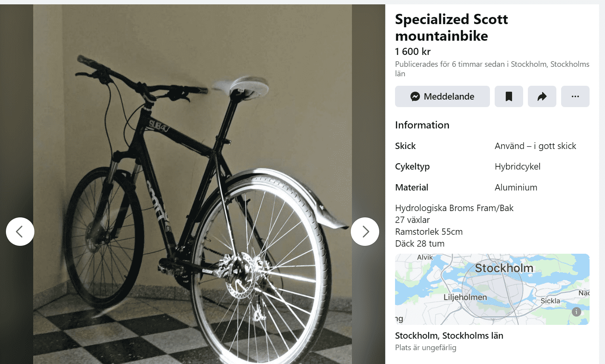The width and height of the screenshot is (605, 364).
Task: Click the 1 600 kr price
Action: (412, 52)
